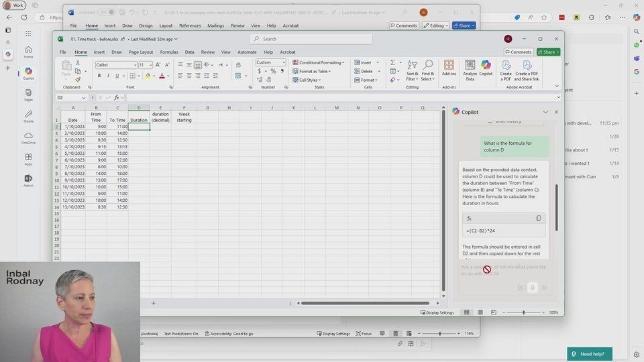Click the formula bar input area

pyautogui.click(x=341, y=98)
